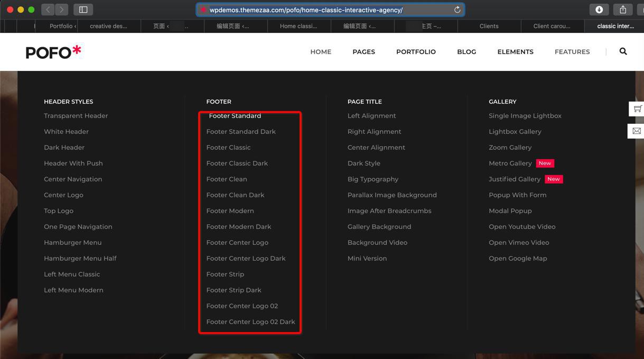
Task: Open the ELEMENTS nav menu
Action: (x=515, y=52)
